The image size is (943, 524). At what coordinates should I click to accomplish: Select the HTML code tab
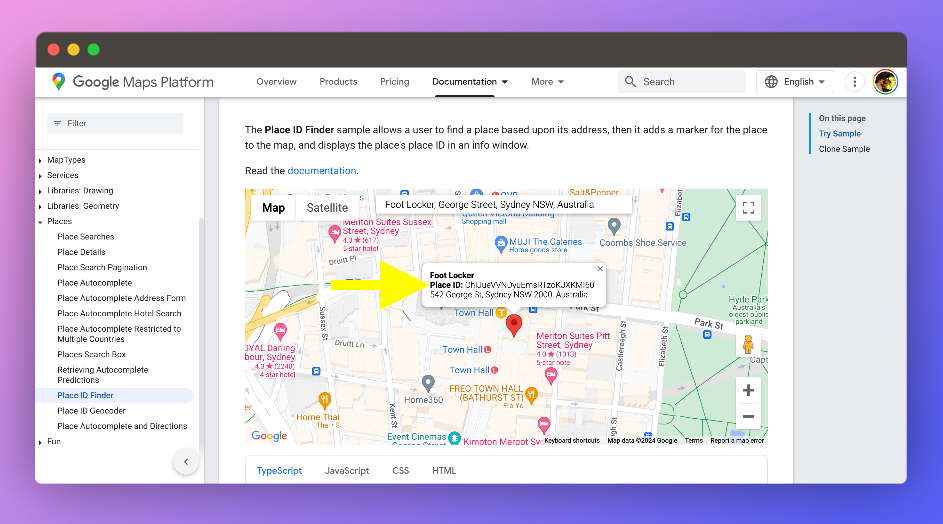(x=444, y=470)
